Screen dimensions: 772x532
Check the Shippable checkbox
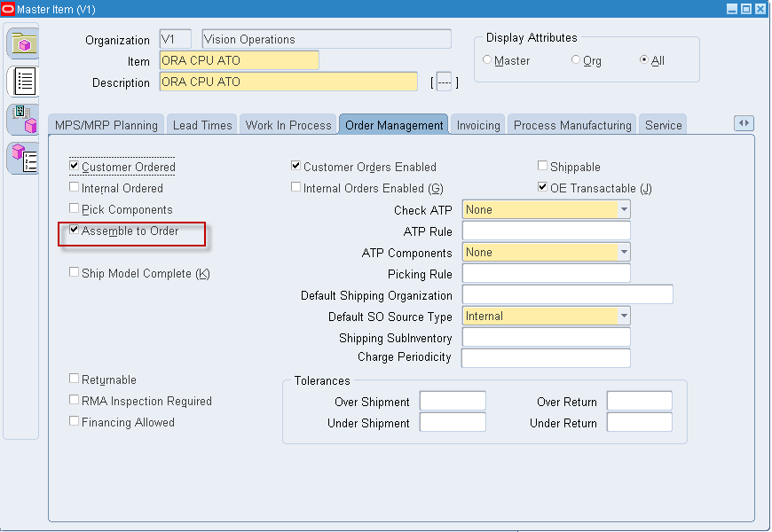[x=542, y=166]
